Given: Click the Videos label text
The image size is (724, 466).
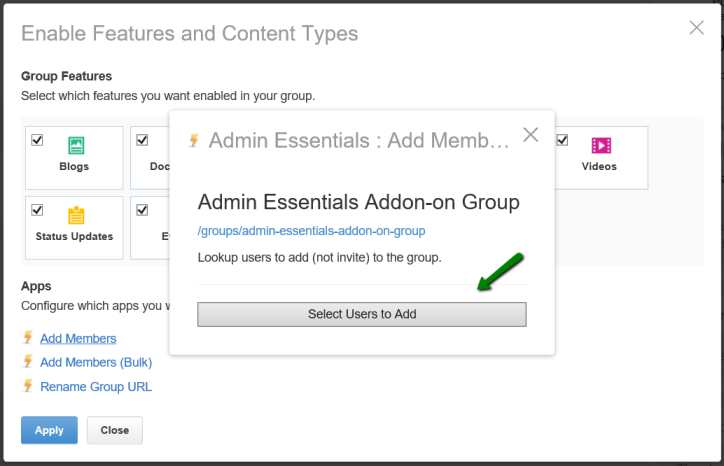Looking at the screenshot, I should (x=599, y=166).
